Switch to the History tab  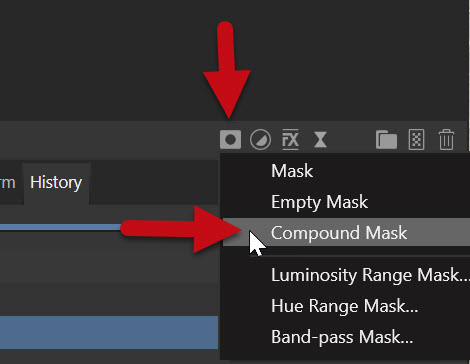56,183
